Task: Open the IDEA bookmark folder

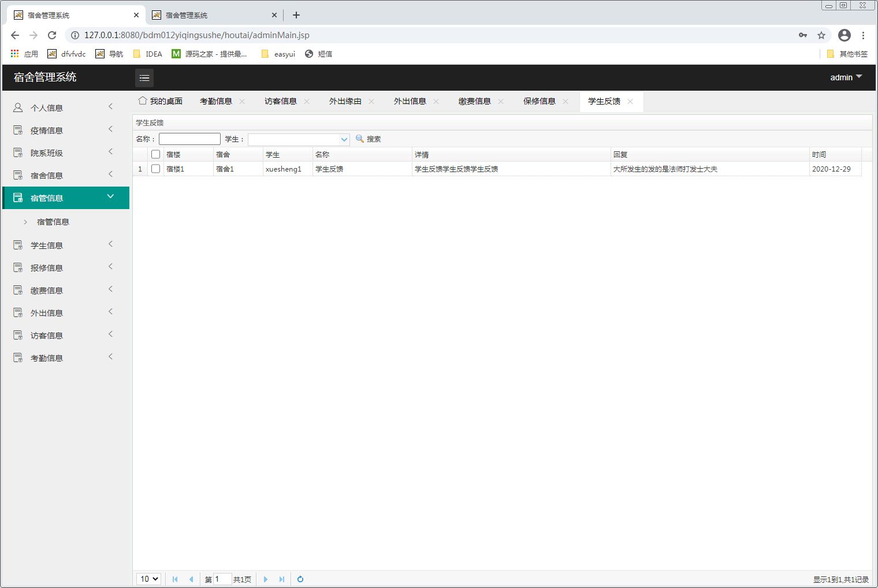Action: coord(148,54)
